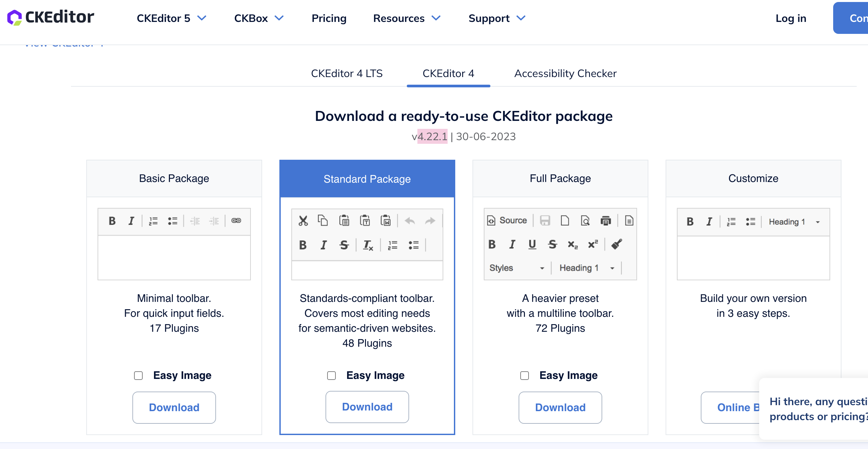Expand the CKBox navigation menu
This screenshot has height=449, width=868.
[259, 18]
